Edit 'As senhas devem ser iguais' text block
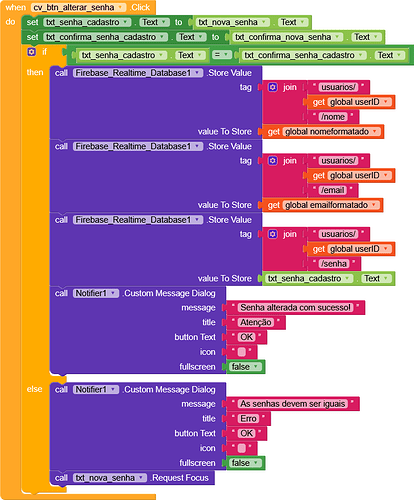Viewport: 414px width, 500px height. point(293,404)
